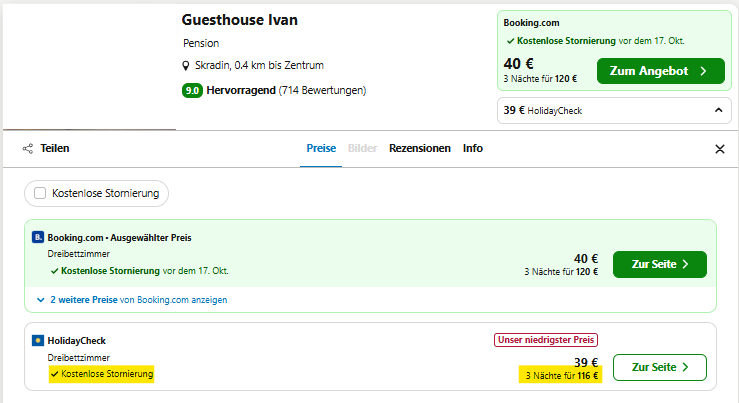Click the Booking.com B logo icon
Image resolution: width=739 pixels, height=403 pixels.
(38, 237)
